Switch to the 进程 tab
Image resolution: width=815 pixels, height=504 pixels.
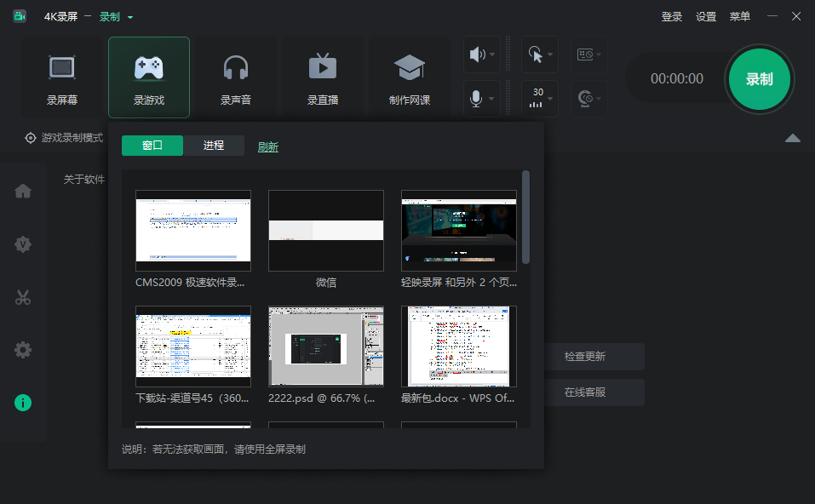(215, 145)
